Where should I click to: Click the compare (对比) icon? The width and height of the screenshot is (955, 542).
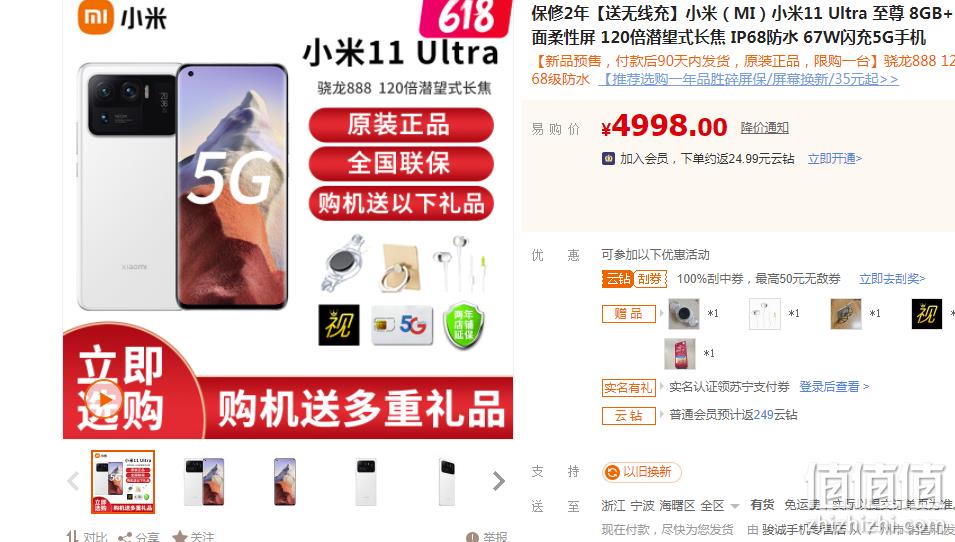pyautogui.click(x=72, y=537)
